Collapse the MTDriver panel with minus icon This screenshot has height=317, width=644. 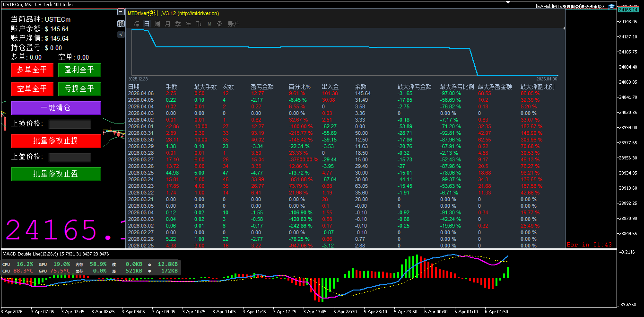pos(121,12)
